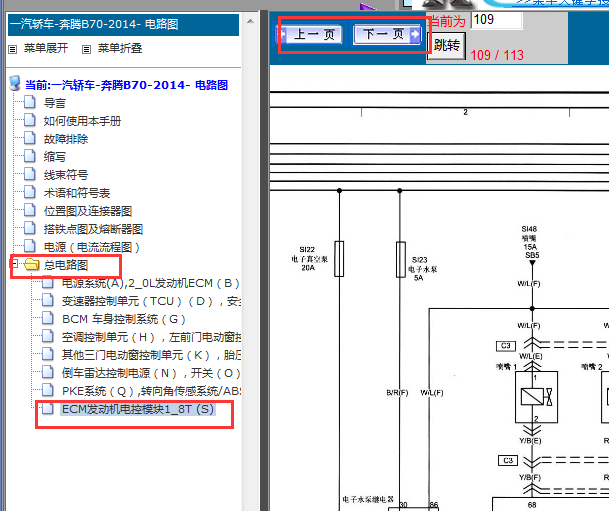
Task: Open 如何使用本手册 tree item
Action: click(82, 121)
